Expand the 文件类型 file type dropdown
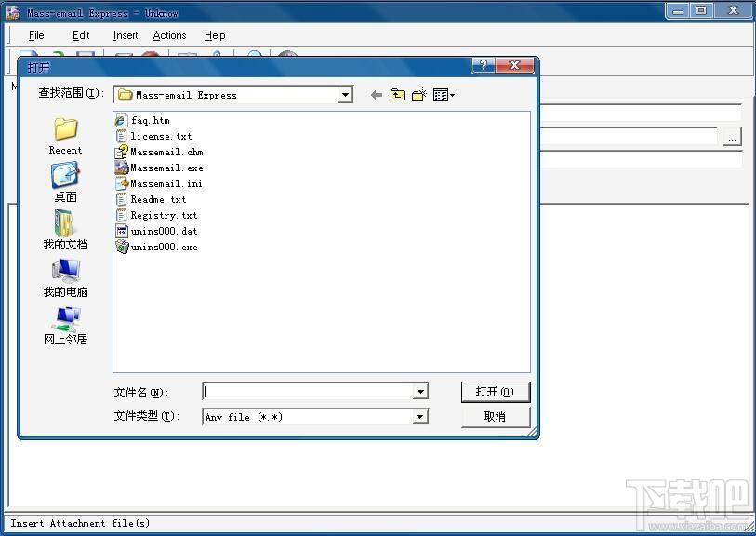756x536 pixels. 420,417
